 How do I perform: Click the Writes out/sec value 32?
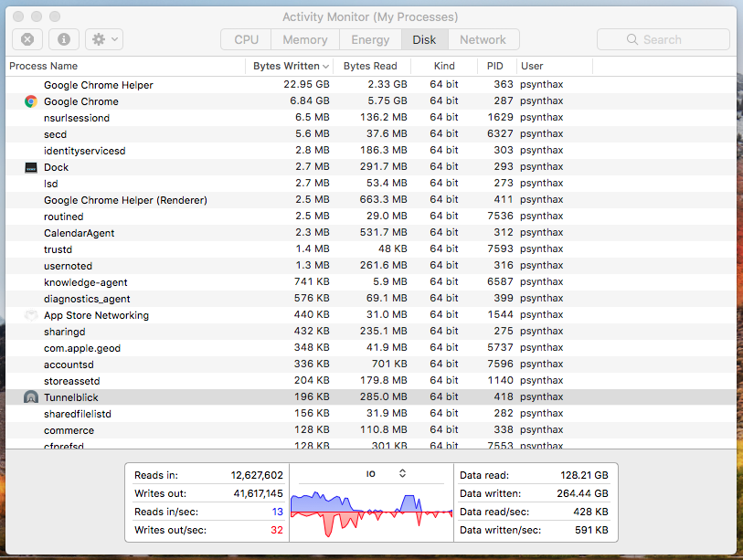[277, 530]
